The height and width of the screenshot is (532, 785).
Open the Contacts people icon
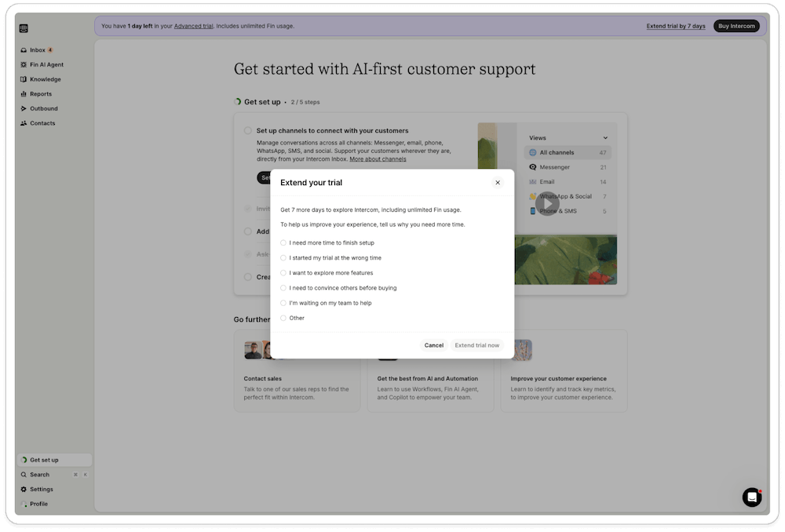(24, 123)
